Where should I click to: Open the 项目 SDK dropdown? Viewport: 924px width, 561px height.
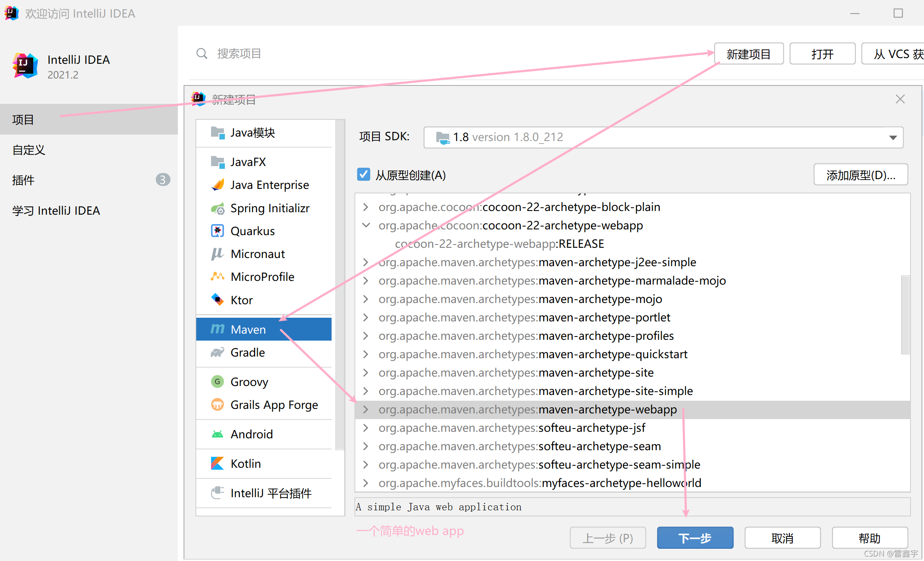tap(893, 137)
